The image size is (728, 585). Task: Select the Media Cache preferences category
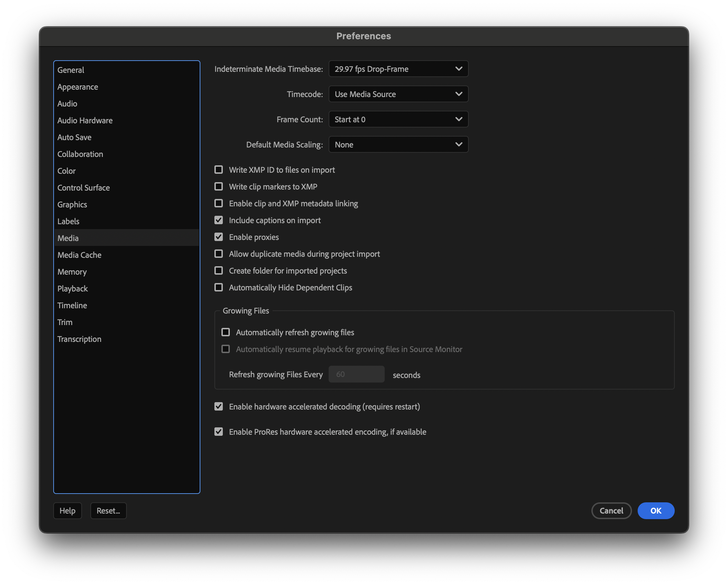(x=80, y=255)
